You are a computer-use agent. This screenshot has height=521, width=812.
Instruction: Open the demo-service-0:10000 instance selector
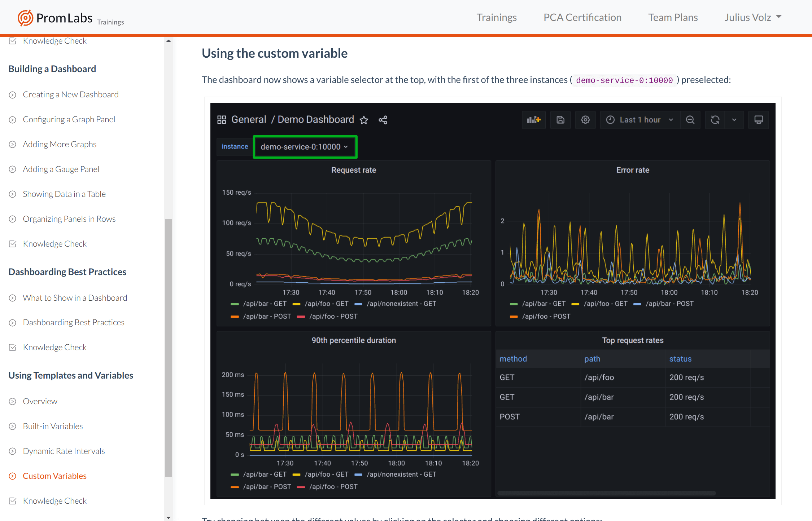305,147
